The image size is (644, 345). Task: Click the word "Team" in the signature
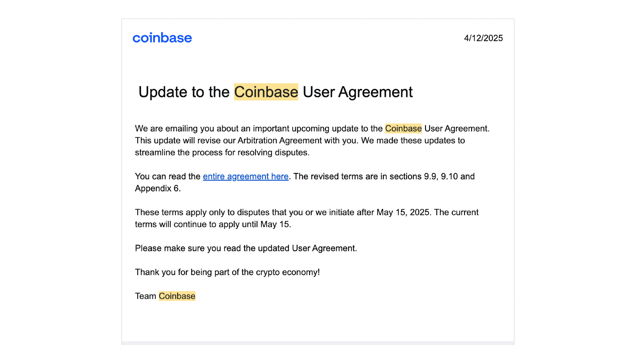pyautogui.click(x=146, y=296)
